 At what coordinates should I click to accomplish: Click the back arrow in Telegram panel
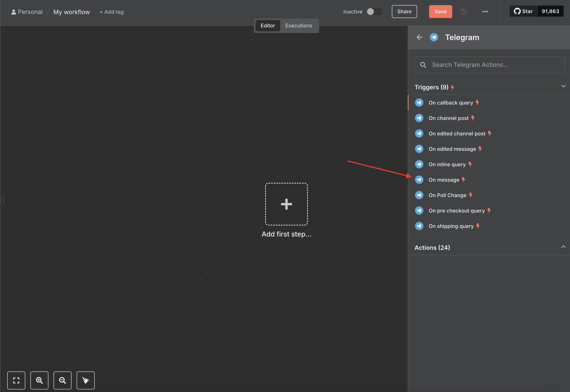point(419,37)
